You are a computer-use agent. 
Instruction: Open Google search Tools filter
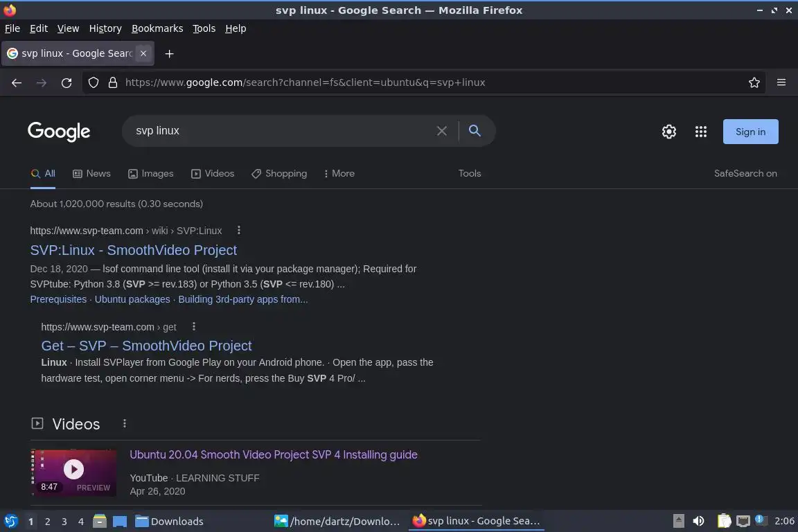click(469, 174)
